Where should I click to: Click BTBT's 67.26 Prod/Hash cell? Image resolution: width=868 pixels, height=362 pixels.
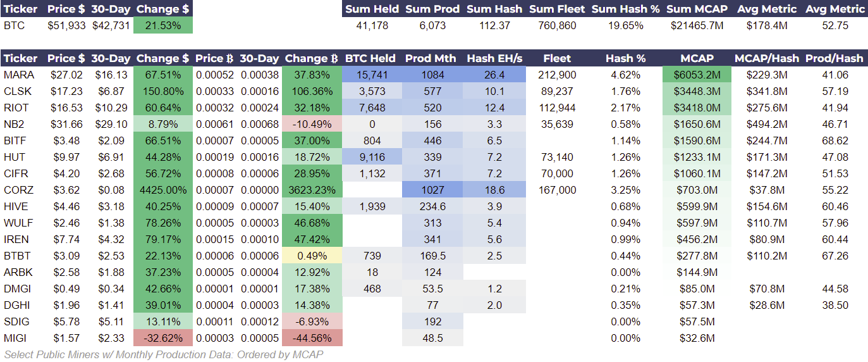click(x=834, y=256)
